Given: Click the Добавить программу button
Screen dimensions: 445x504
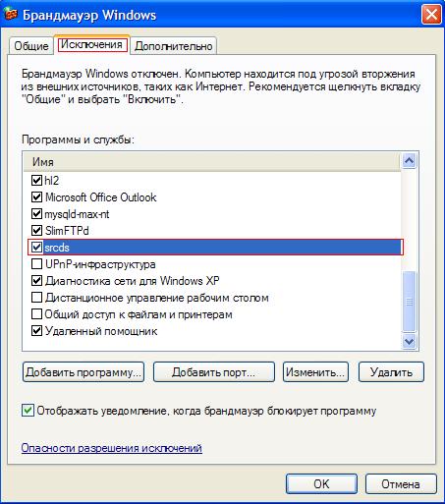Looking at the screenshot, I should point(83,372).
